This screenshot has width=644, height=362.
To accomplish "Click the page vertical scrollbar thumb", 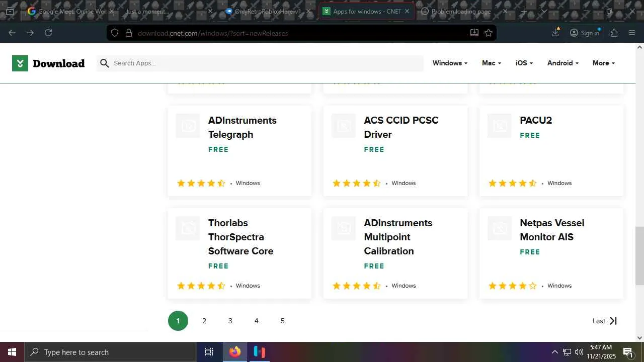I will pyautogui.click(x=639, y=256).
